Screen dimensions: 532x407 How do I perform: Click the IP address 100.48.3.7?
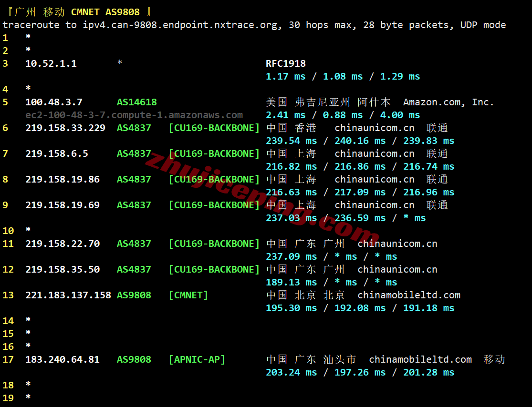pyautogui.click(x=54, y=102)
